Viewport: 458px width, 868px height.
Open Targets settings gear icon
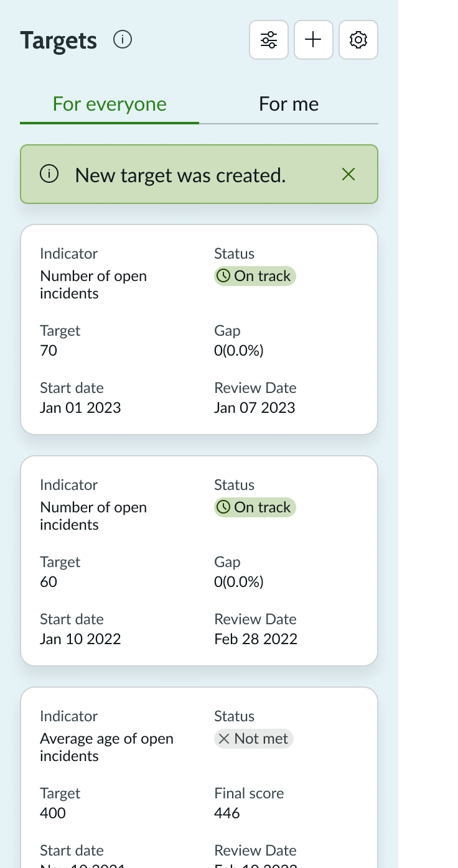[x=358, y=40]
